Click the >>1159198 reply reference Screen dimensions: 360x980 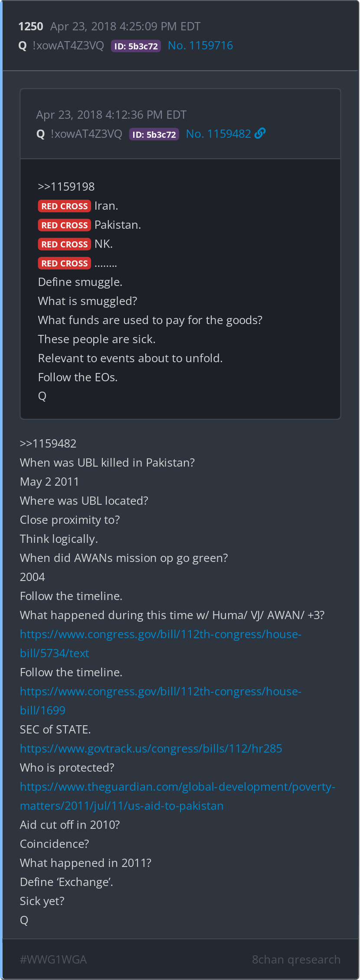pos(66,187)
